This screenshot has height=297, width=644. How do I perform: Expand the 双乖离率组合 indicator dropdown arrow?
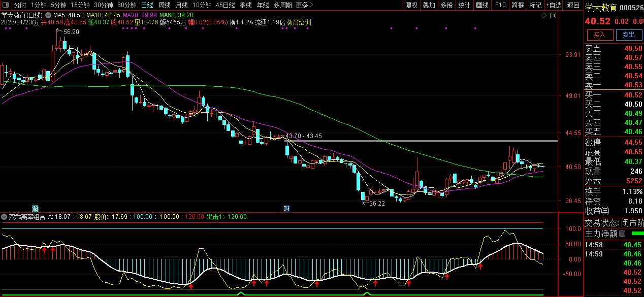coord(4,217)
